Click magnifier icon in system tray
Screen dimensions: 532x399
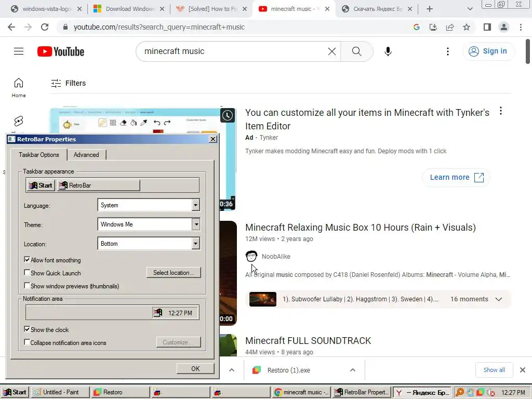(460, 392)
